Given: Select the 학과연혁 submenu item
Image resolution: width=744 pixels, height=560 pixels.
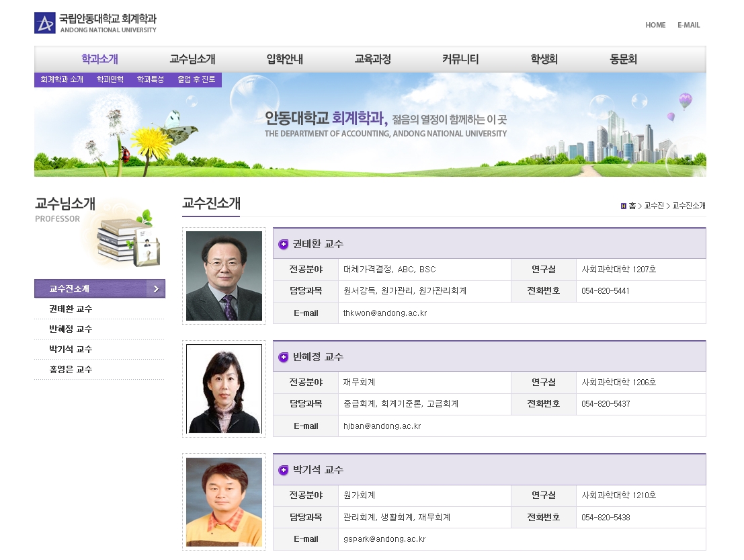Looking at the screenshot, I should tap(110, 79).
